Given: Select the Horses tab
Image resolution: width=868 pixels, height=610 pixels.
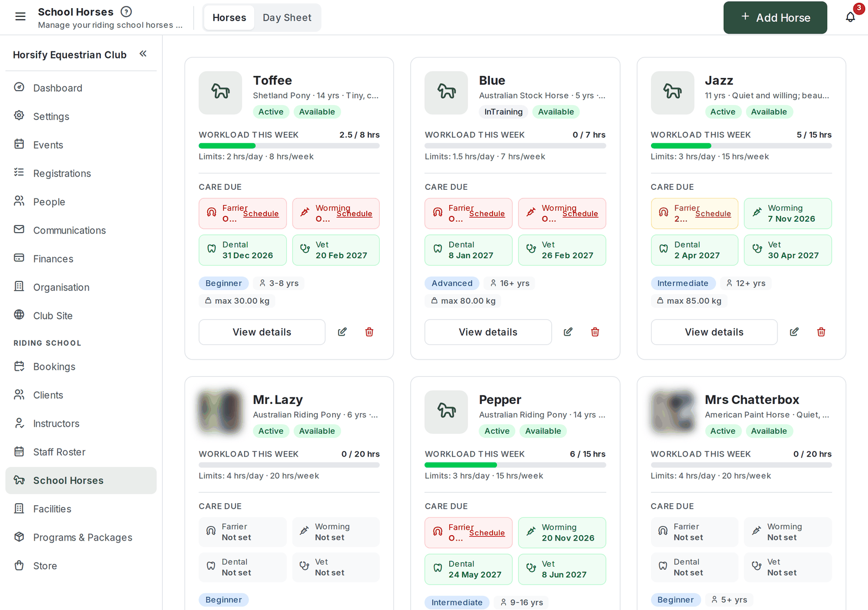Looking at the screenshot, I should (x=229, y=17).
